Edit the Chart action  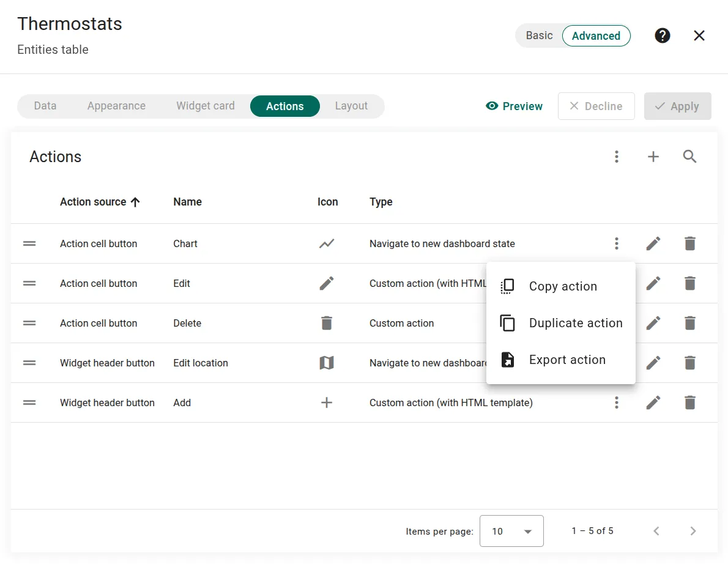pos(653,243)
